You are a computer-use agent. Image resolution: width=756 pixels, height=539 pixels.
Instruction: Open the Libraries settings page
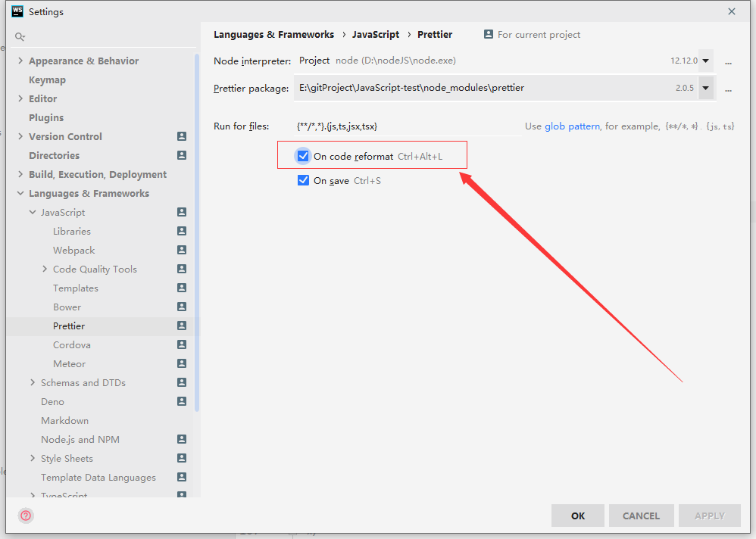(x=72, y=231)
